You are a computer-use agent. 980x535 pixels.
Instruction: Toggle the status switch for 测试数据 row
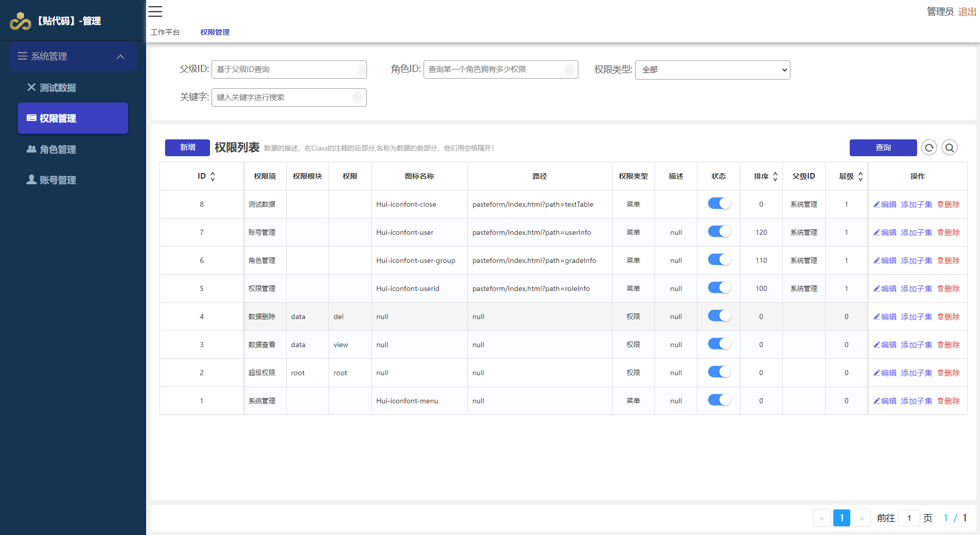pos(718,204)
